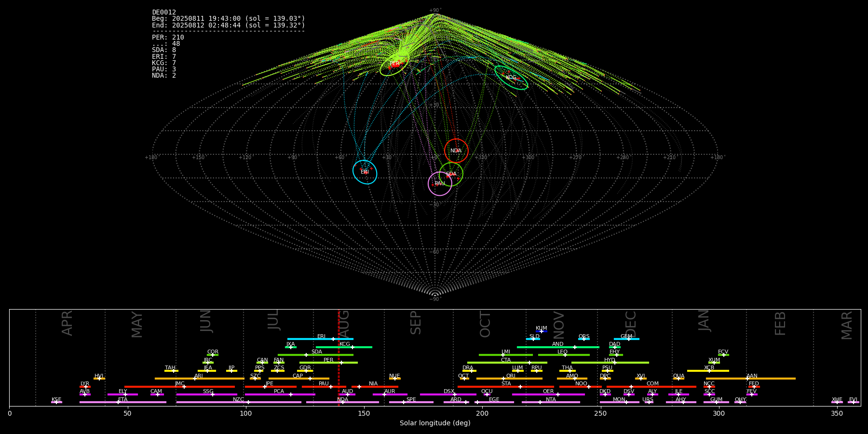Image resolution: width=868 pixels, height=434 pixels.
Task: Select the DRA shower bar in timeline
Action: pyautogui.click(x=469, y=371)
